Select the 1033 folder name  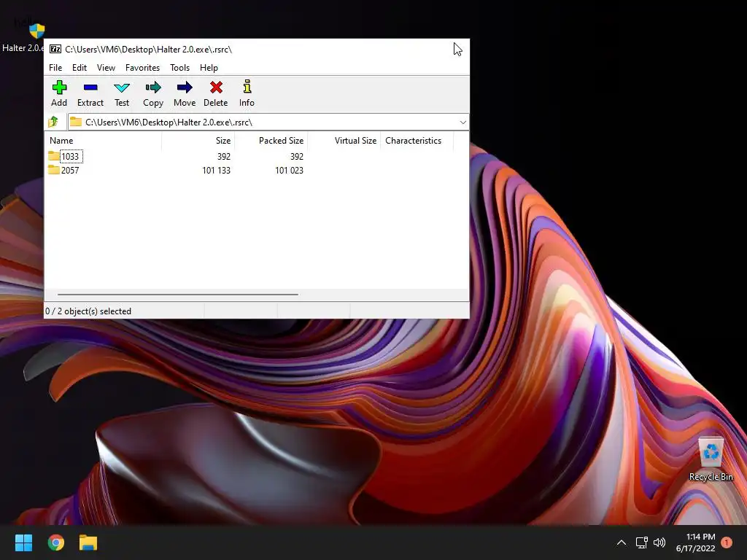click(x=70, y=156)
